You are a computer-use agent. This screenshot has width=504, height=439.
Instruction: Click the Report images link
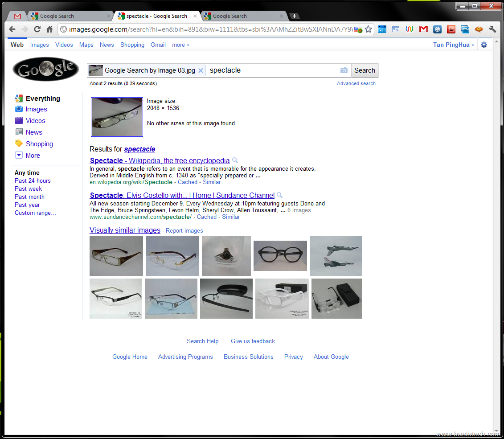coord(184,231)
